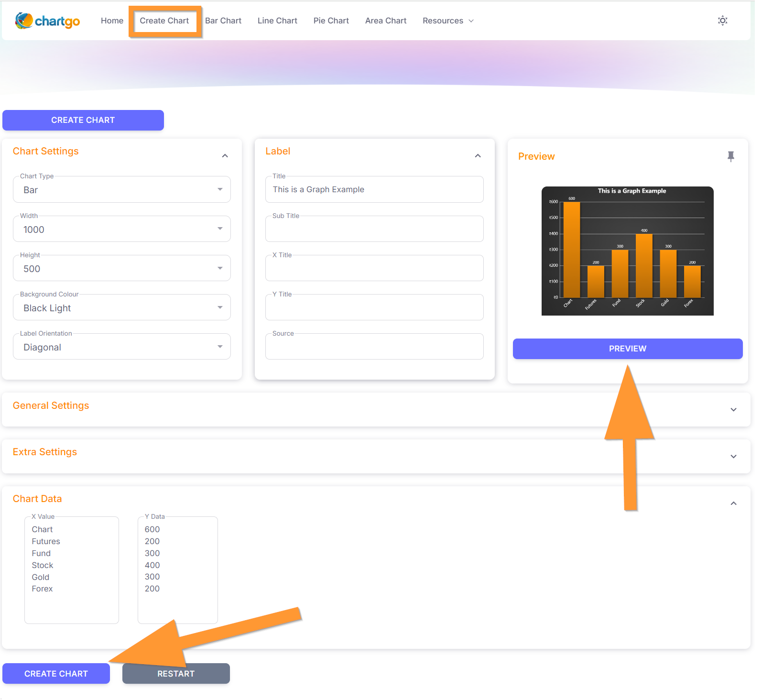Image resolution: width=762 pixels, height=700 pixels.
Task: Go to the Pie Chart page
Action: (x=331, y=21)
